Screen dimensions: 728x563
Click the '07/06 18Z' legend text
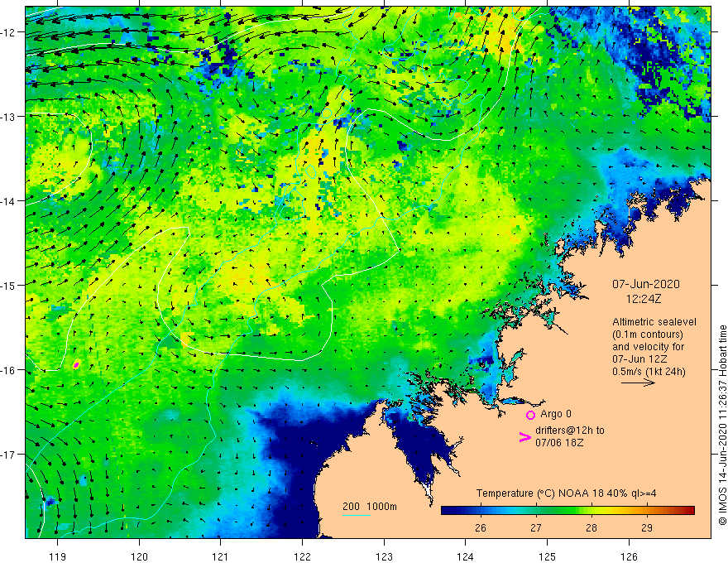pyautogui.click(x=559, y=443)
